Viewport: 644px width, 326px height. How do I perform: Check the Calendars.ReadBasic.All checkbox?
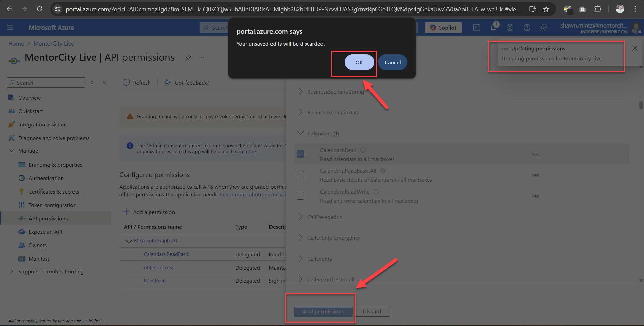point(300,175)
